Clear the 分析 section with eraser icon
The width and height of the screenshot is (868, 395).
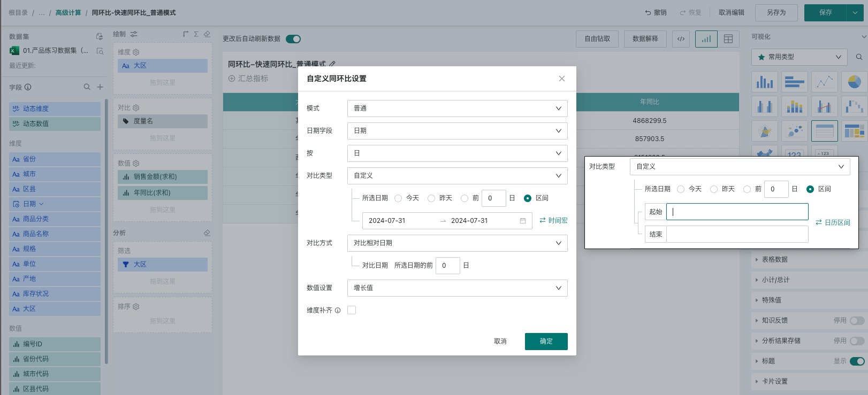207,233
